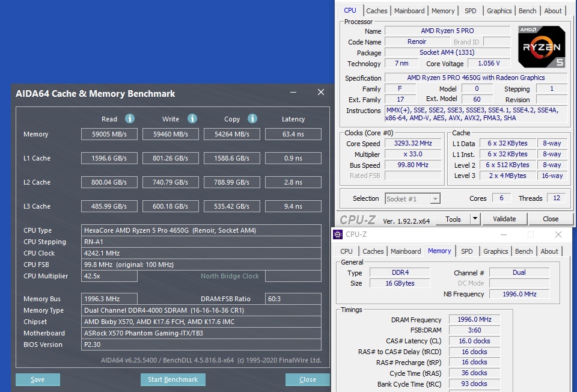The height and width of the screenshot is (392, 577).
Task: Switch to Mainboard tab in upper CPU-Z
Action: 409,11
